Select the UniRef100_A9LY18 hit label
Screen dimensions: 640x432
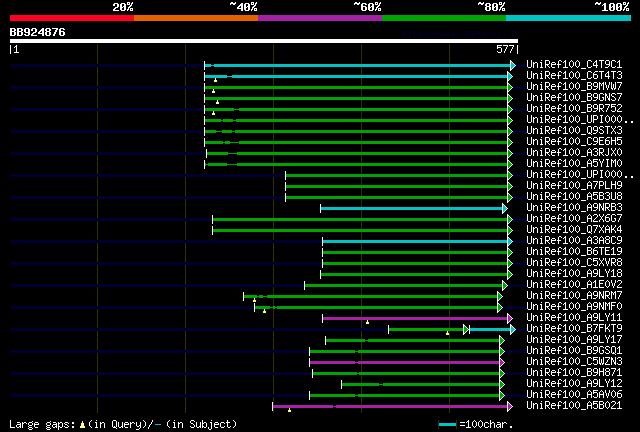[x=574, y=274]
